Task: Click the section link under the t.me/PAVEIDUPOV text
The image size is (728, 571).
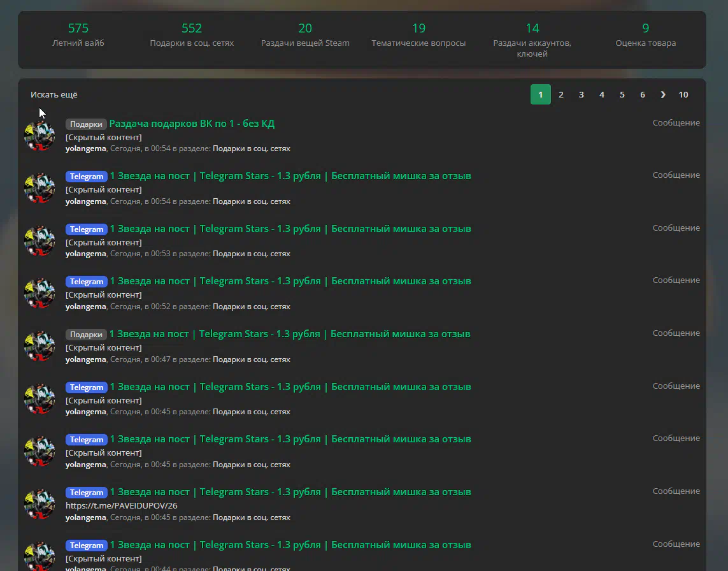Action: (x=251, y=517)
